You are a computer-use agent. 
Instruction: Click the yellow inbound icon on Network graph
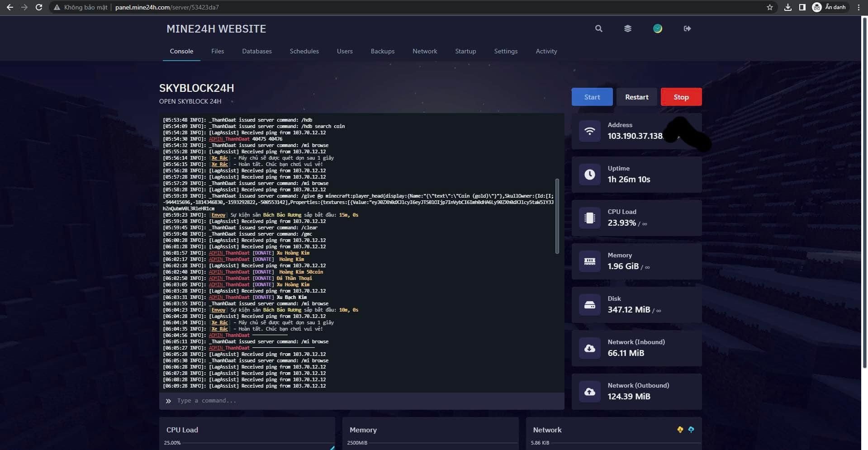click(680, 430)
